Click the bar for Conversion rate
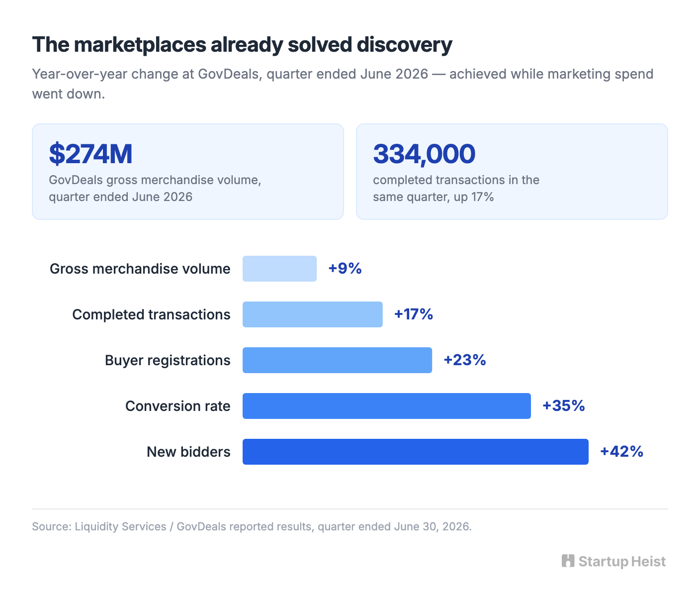Screen dimensions: 700x603 (387, 406)
